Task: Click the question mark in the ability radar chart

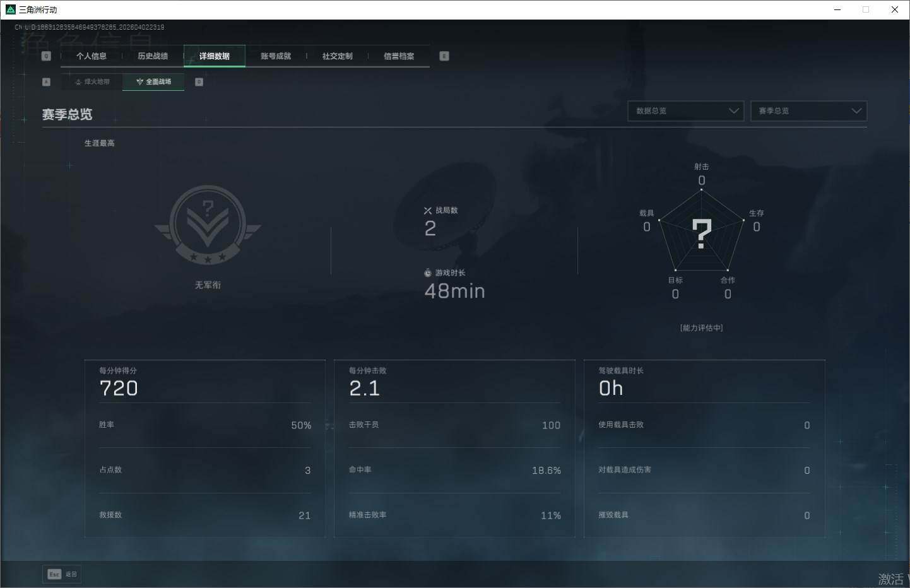Action: tap(702, 233)
